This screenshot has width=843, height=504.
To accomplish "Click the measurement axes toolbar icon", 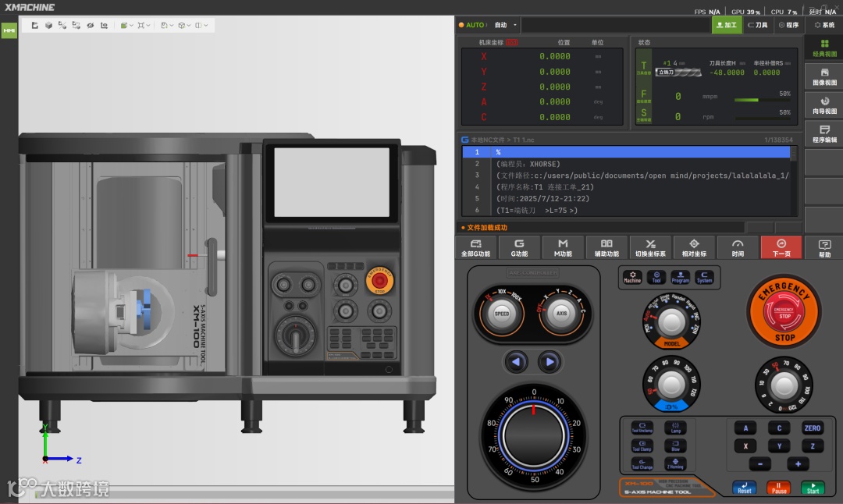I will coord(105,25).
